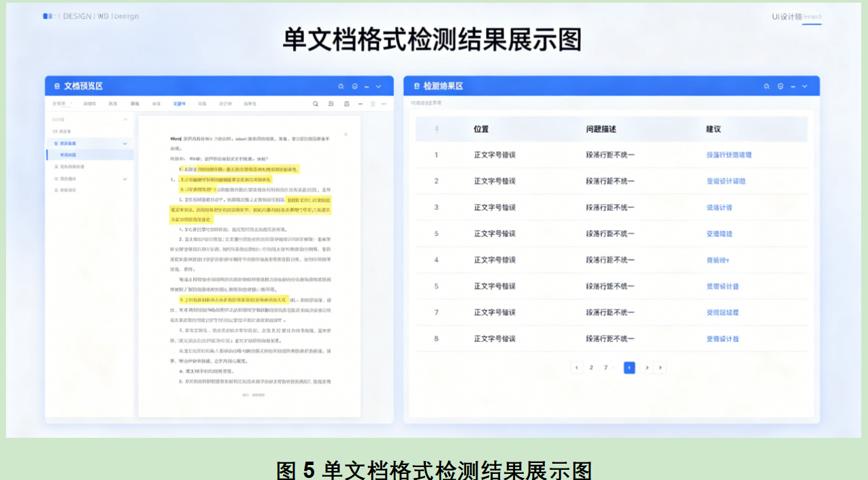Screen dimensions: 868x480
Task: Click 正文字号错误 in row 1
Action: (x=495, y=155)
